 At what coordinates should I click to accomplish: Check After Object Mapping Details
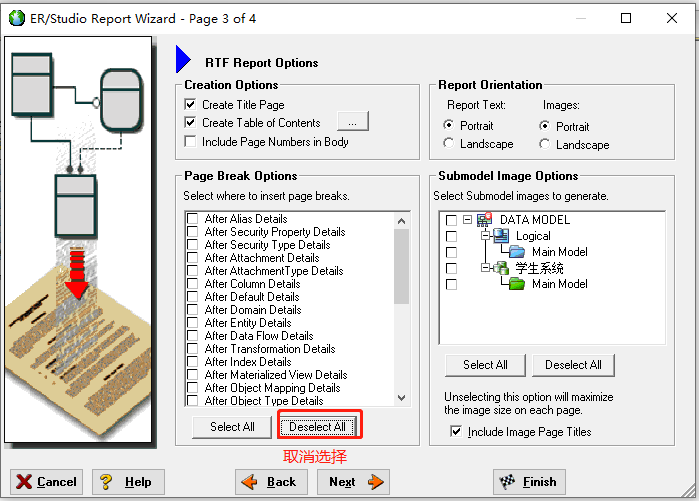(x=193, y=387)
